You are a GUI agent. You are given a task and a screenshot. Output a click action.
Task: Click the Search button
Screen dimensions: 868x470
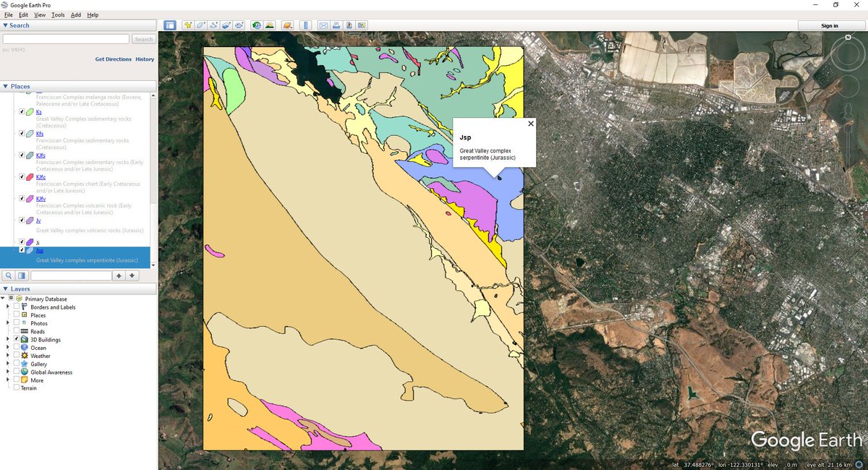[x=144, y=39]
